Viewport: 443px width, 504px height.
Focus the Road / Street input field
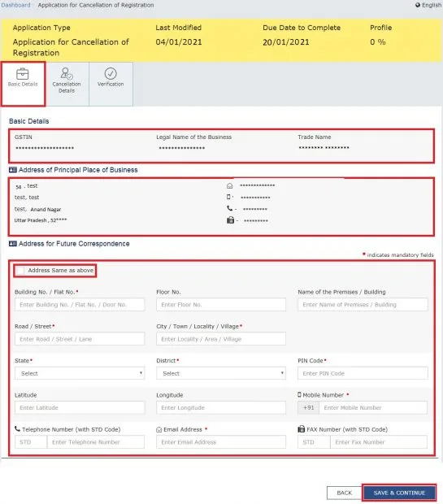(x=80, y=339)
